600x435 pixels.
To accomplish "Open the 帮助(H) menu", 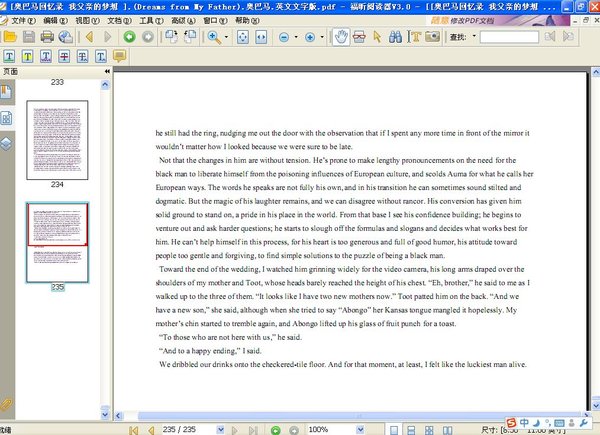I will 247,21.
